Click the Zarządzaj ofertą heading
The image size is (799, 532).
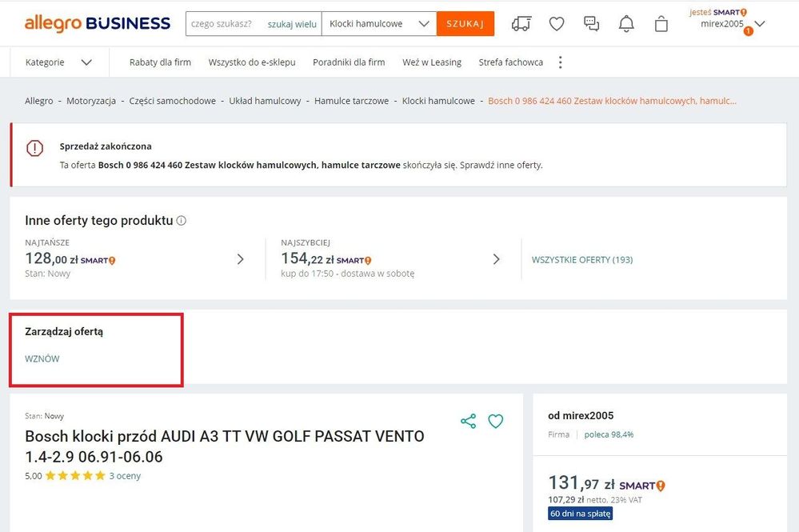click(64, 332)
